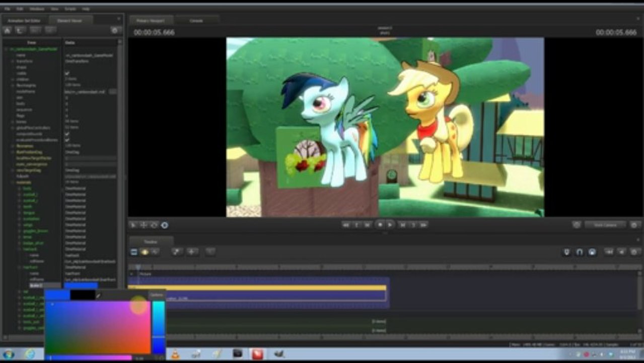Click the Options button in color picker
Screen dimensions: 644x363
[157, 295]
